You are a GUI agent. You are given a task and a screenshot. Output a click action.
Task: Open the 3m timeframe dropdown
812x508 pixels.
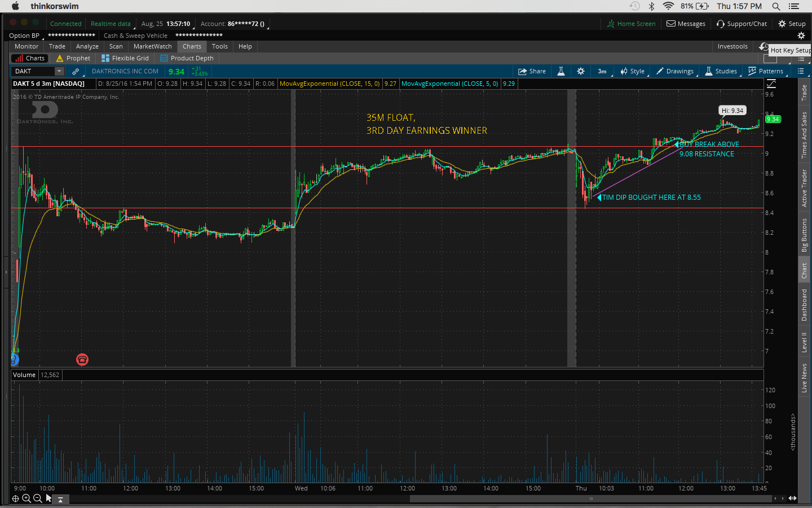point(602,71)
